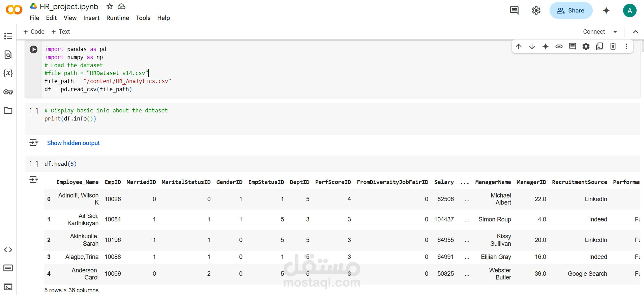Click the Employee_Name column header
Image resolution: width=644 pixels, height=295 pixels.
pos(78,182)
